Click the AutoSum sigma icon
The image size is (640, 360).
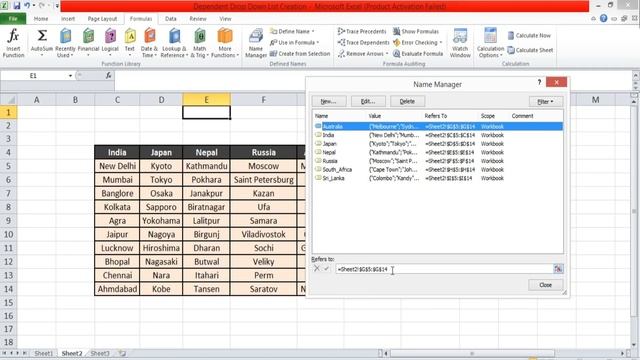coord(42,36)
